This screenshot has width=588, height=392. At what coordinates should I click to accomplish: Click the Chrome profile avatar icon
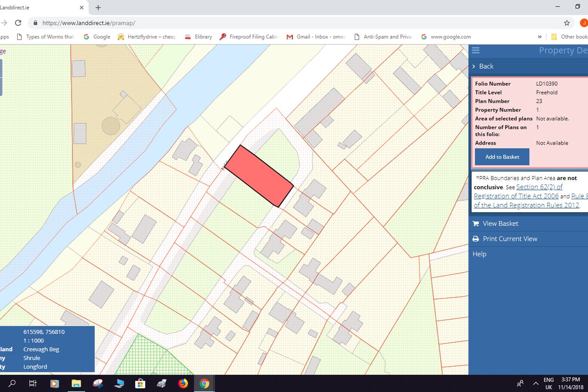coord(584,22)
